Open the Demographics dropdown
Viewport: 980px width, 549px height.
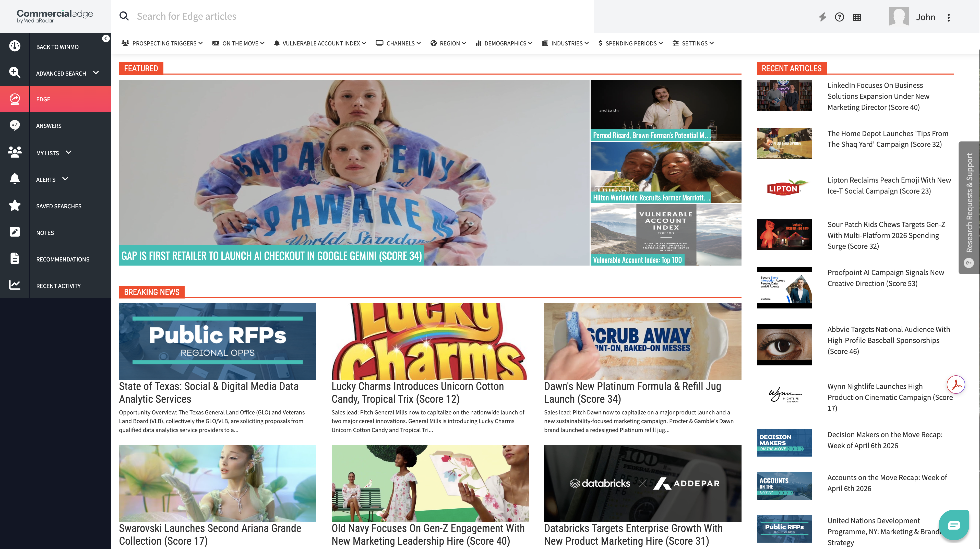point(504,43)
